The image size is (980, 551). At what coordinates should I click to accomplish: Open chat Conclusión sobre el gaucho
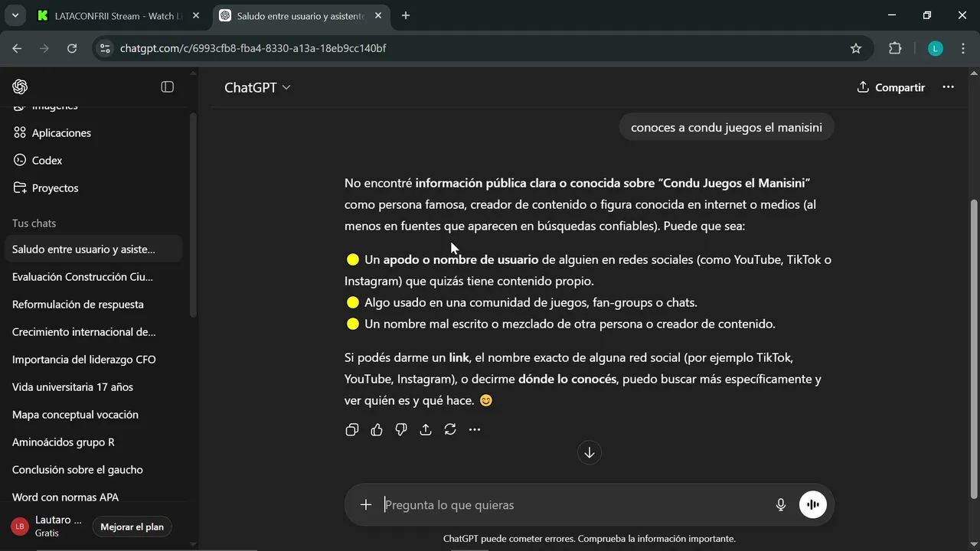93,469
